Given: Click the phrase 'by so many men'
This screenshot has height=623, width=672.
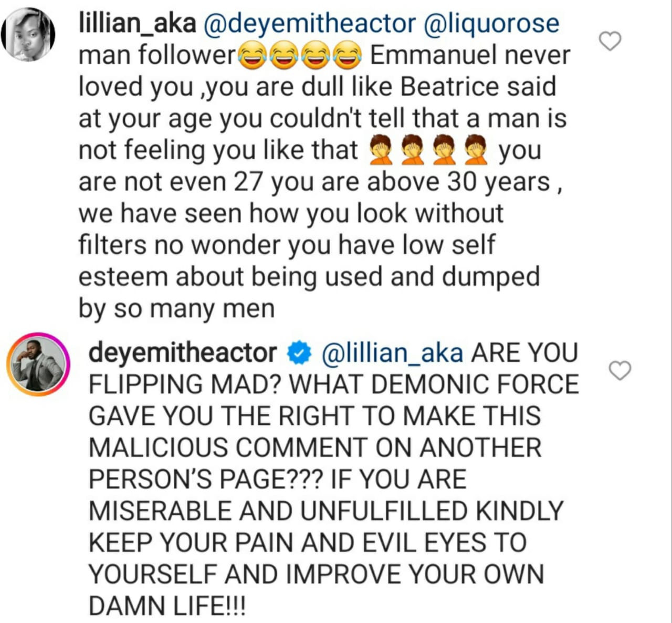Looking at the screenshot, I should tap(176, 308).
